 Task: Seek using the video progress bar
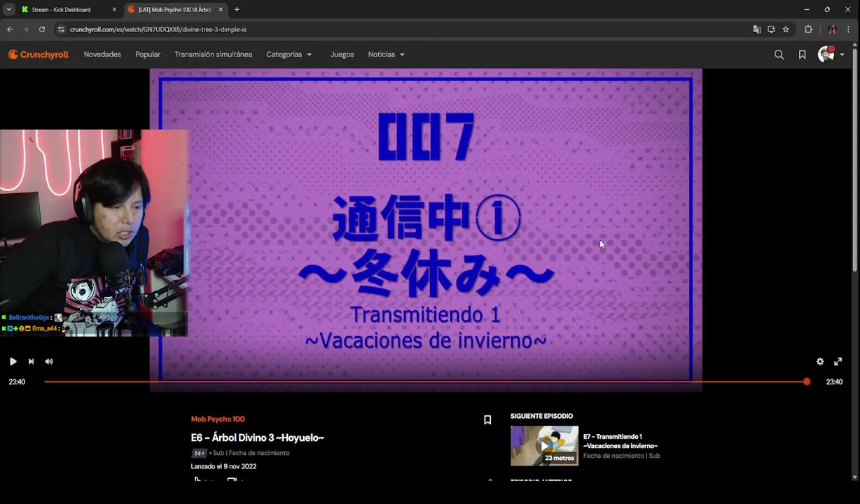pyautogui.click(x=425, y=381)
